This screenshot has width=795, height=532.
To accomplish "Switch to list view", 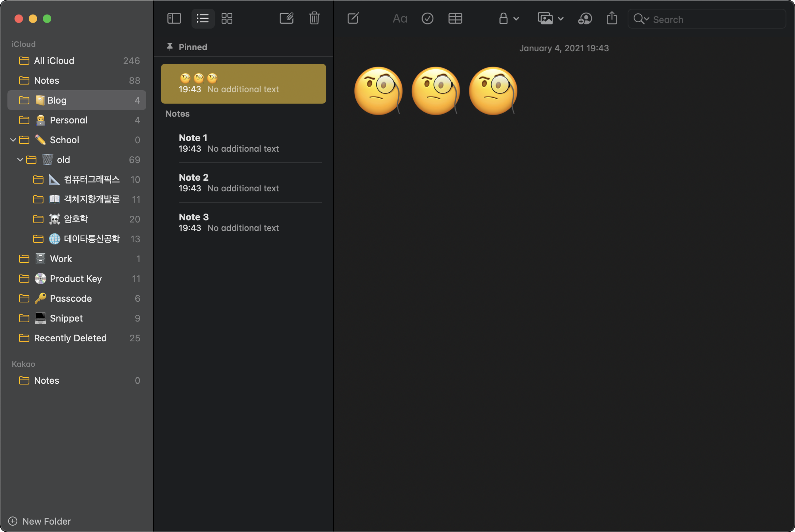I will [x=202, y=18].
